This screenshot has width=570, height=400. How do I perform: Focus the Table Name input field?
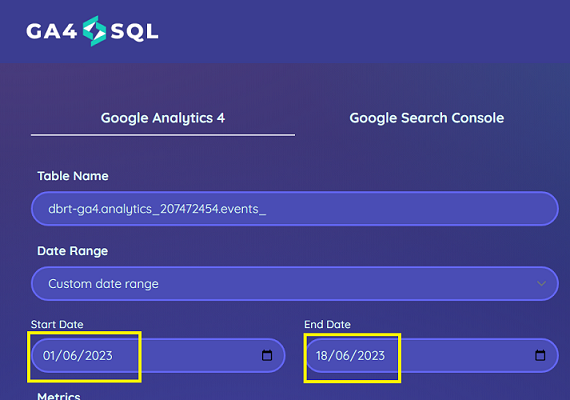tap(295, 209)
